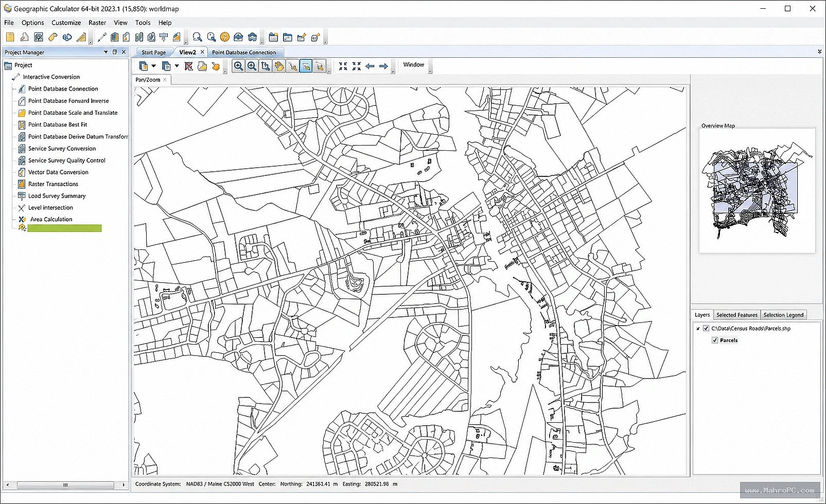Viewport: 826px width, 504px height.
Task: Click the zoom extents inward arrows icon
Action: point(357,66)
